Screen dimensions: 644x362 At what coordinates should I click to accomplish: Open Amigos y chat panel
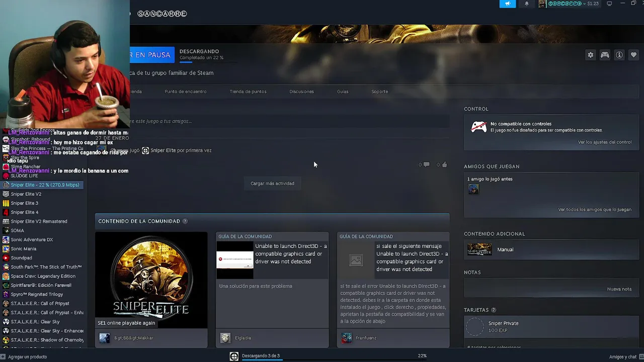point(625,357)
